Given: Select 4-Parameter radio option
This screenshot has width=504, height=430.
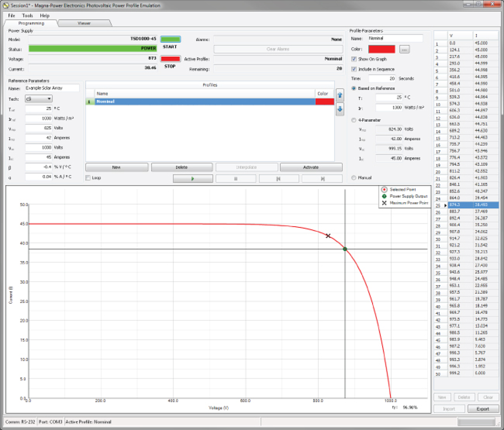Looking at the screenshot, I should 354,120.
